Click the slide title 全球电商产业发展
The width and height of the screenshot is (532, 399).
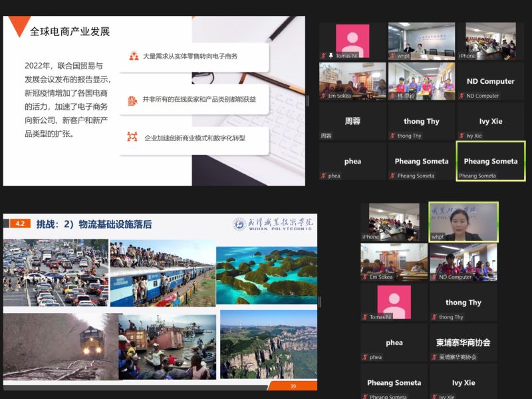pyautogui.click(x=70, y=31)
